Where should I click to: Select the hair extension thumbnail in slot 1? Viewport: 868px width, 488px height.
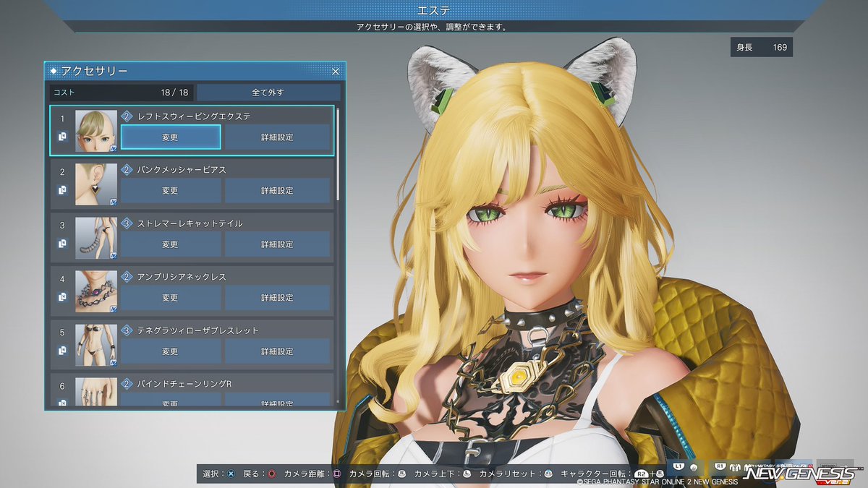click(96, 131)
